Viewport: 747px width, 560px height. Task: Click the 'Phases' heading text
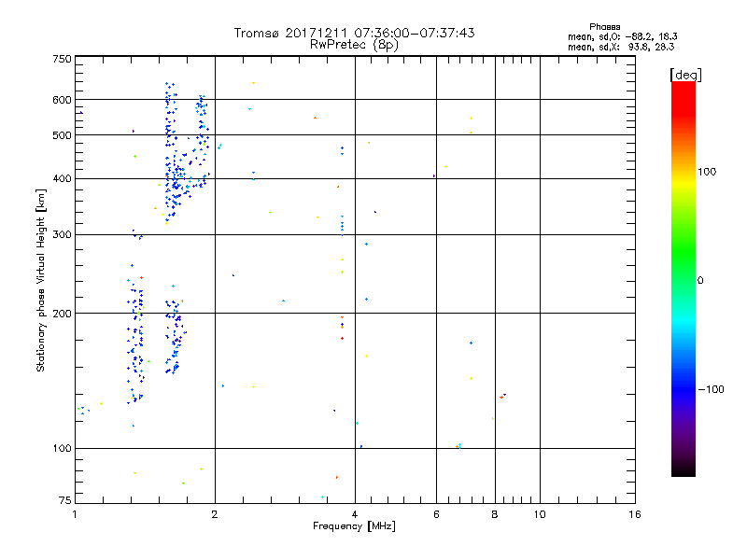click(x=604, y=27)
